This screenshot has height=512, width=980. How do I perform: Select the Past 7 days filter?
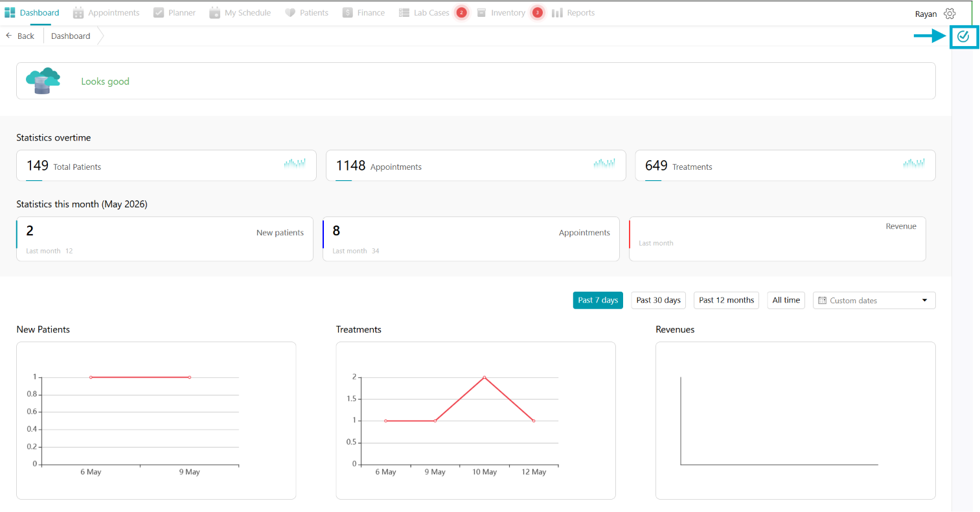[x=598, y=300]
